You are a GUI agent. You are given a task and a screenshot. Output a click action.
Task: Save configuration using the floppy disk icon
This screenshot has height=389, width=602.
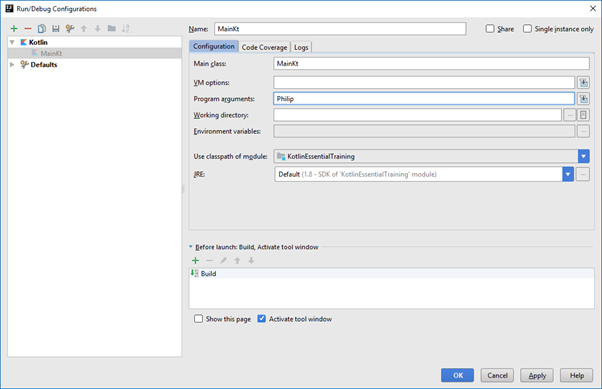tap(56, 28)
